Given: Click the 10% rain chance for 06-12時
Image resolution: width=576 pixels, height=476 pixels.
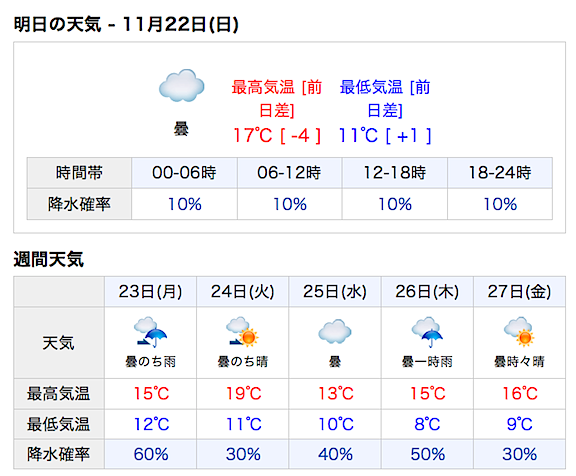Looking at the screenshot, I should [x=290, y=204].
